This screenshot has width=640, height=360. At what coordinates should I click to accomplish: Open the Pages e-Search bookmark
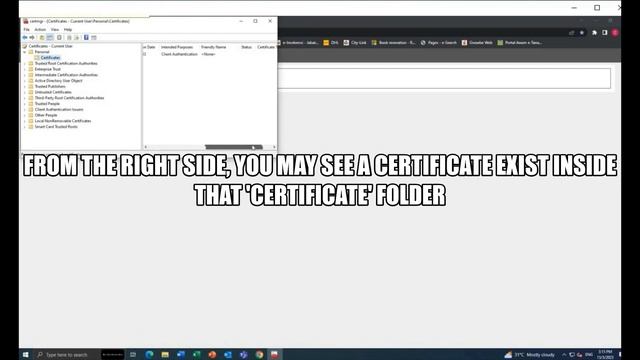tap(439, 42)
